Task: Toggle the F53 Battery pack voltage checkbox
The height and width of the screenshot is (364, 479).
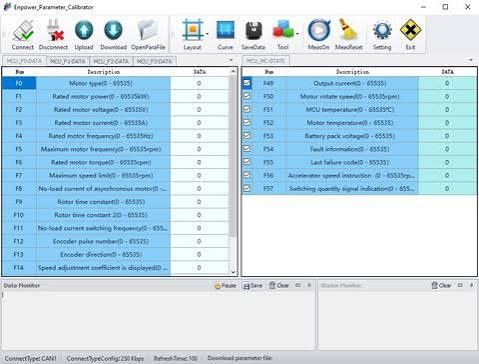Action: (247, 136)
